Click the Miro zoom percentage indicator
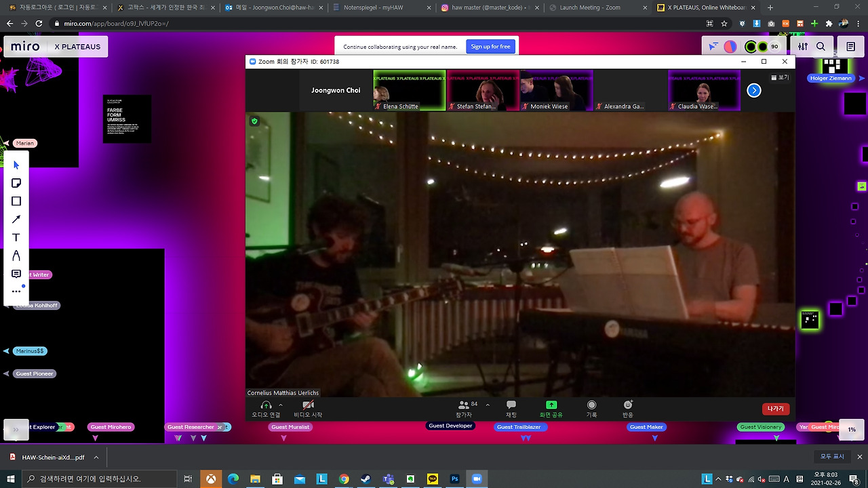 pos(852,429)
